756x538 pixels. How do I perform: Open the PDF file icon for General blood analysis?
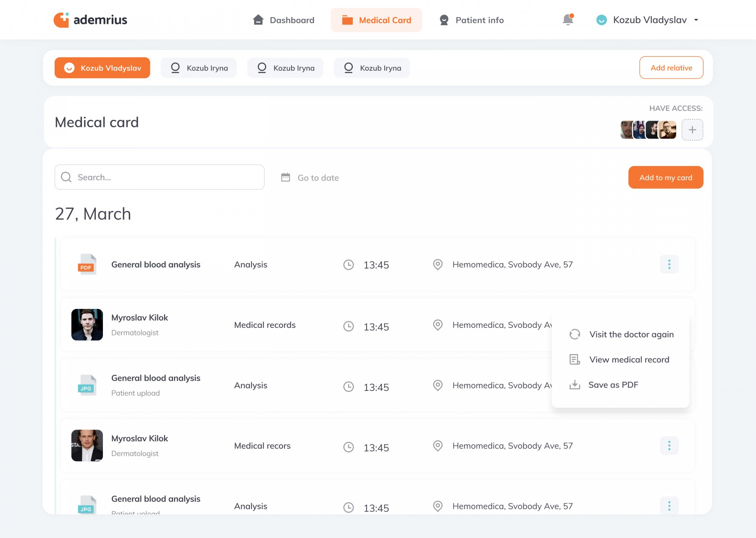pos(87,265)
